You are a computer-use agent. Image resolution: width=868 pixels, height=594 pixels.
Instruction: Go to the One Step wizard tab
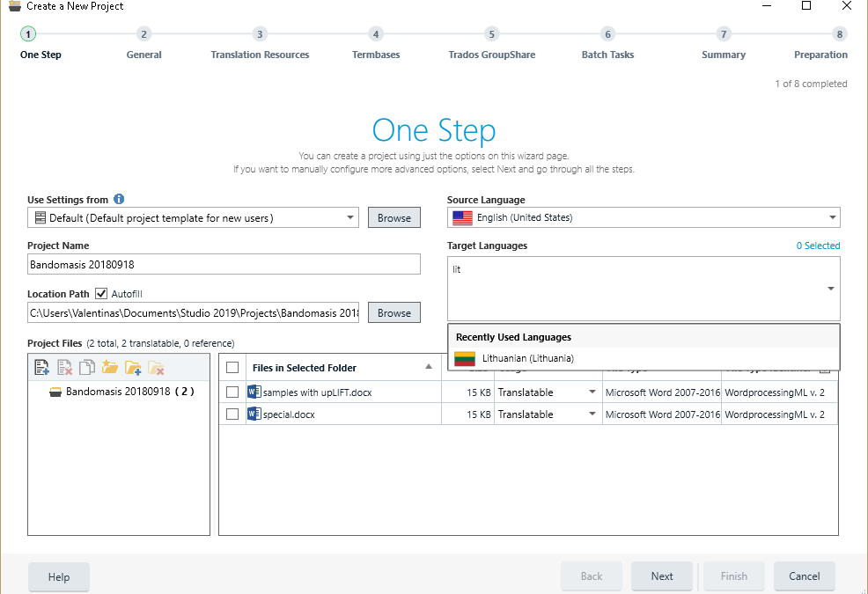tap(41, 55)
